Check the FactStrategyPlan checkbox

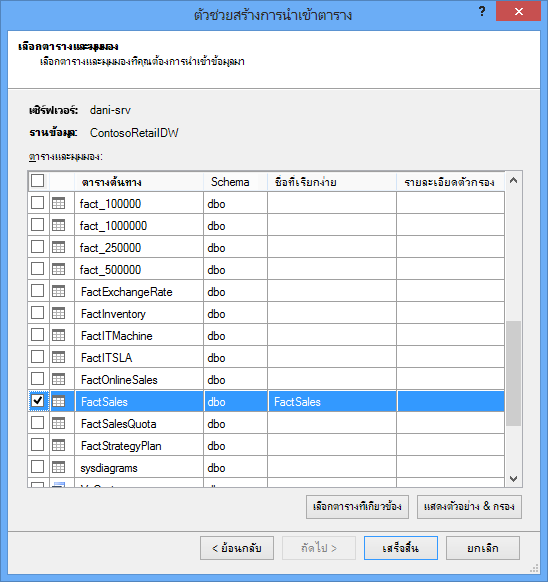tap(37, 444)
